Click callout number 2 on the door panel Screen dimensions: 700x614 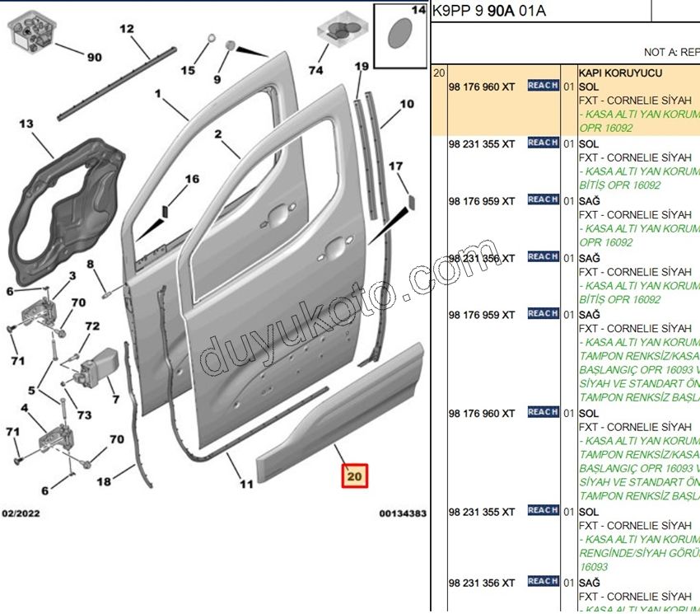pyautogui.click(x=219, y=134)
